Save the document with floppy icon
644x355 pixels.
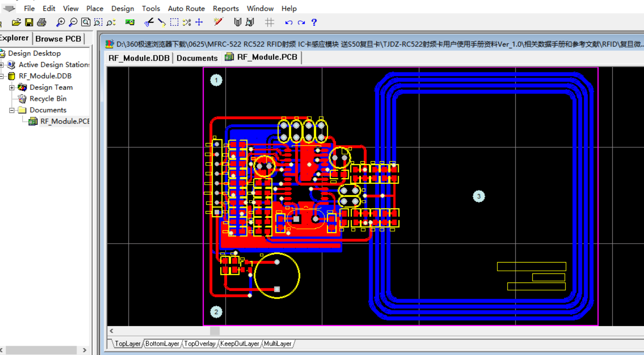coord(29,22)
